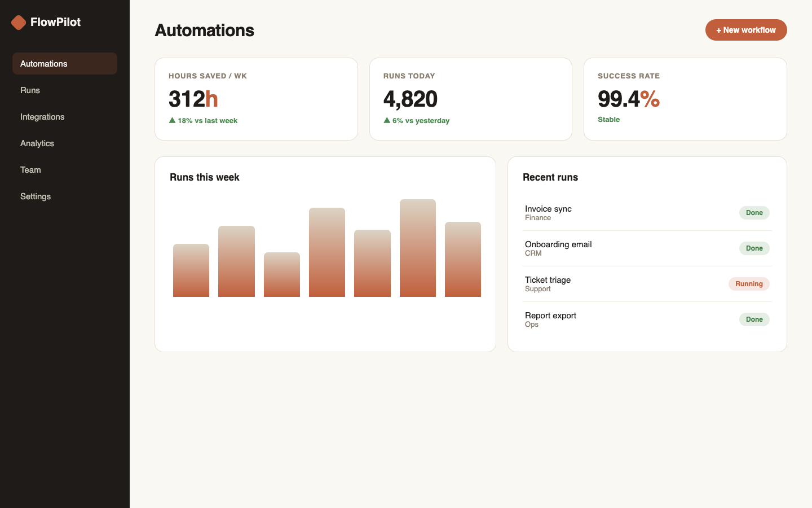Click the Automations page heading
Screen dimensions: 812x508
click(x=205, y=30)
